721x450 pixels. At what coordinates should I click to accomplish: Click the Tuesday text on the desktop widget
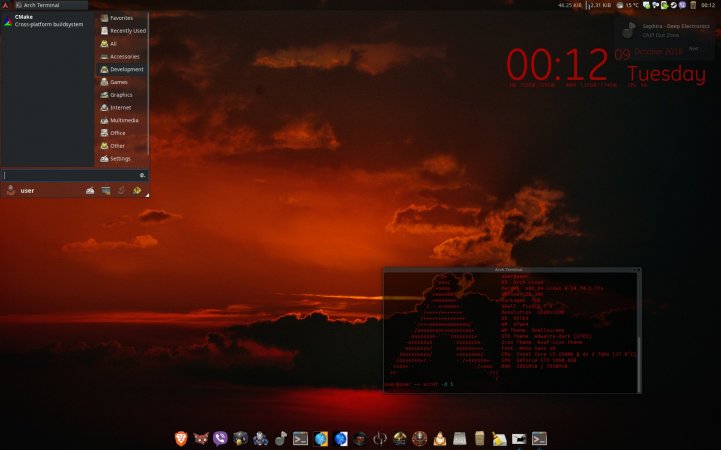(666, 74)
